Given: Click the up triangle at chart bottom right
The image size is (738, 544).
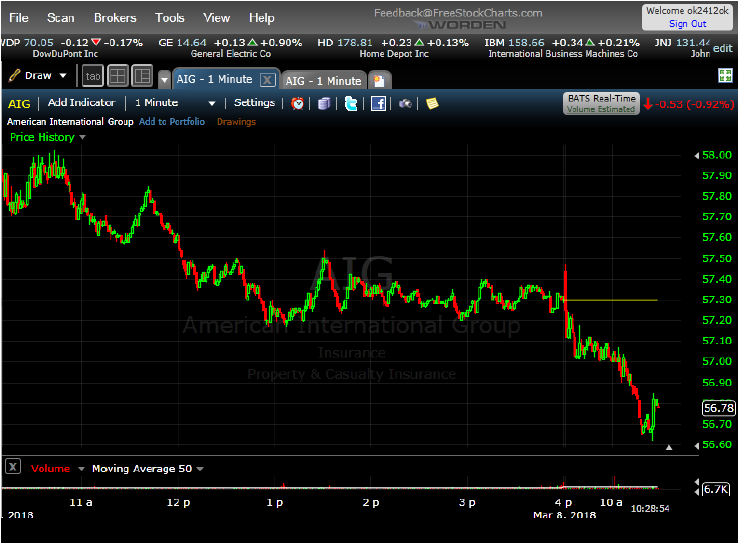Looking at the screenshot, I should point(669,448).
